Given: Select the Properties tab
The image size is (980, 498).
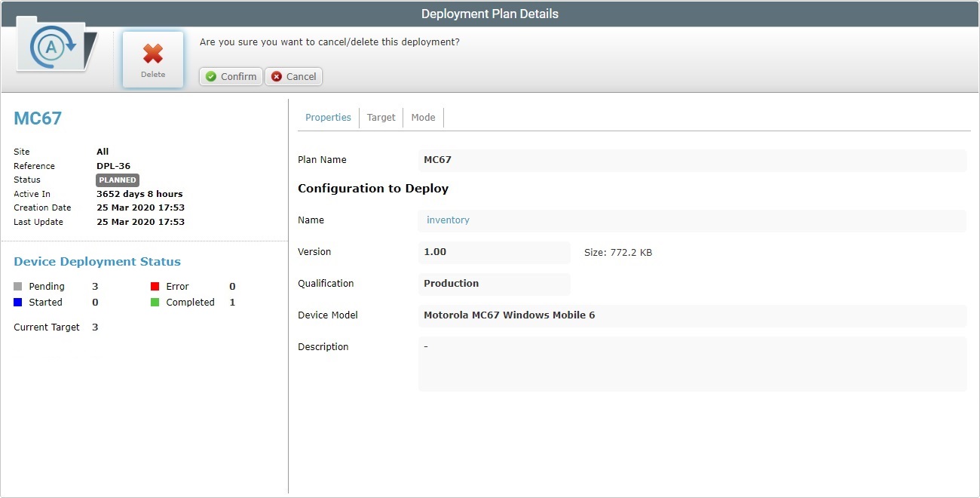Looking at the screenshot, I should pyautogui.click(x=328, y=117).
